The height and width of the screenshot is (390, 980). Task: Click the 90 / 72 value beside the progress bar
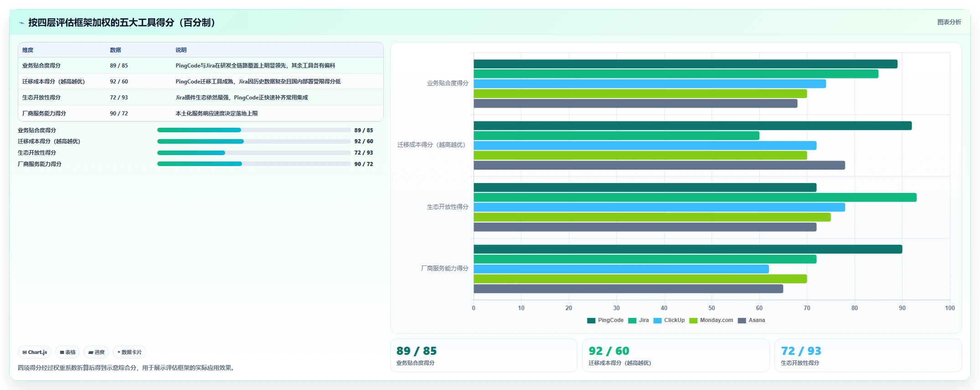(364, 164)
